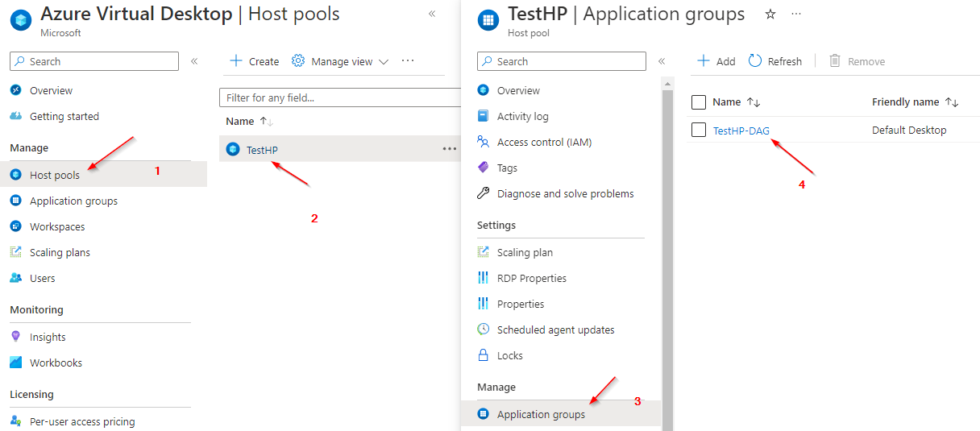Screen dimensions: 980x431
Task: Open the ellipsis menu in TestHP header
Action: coord(796,15)
